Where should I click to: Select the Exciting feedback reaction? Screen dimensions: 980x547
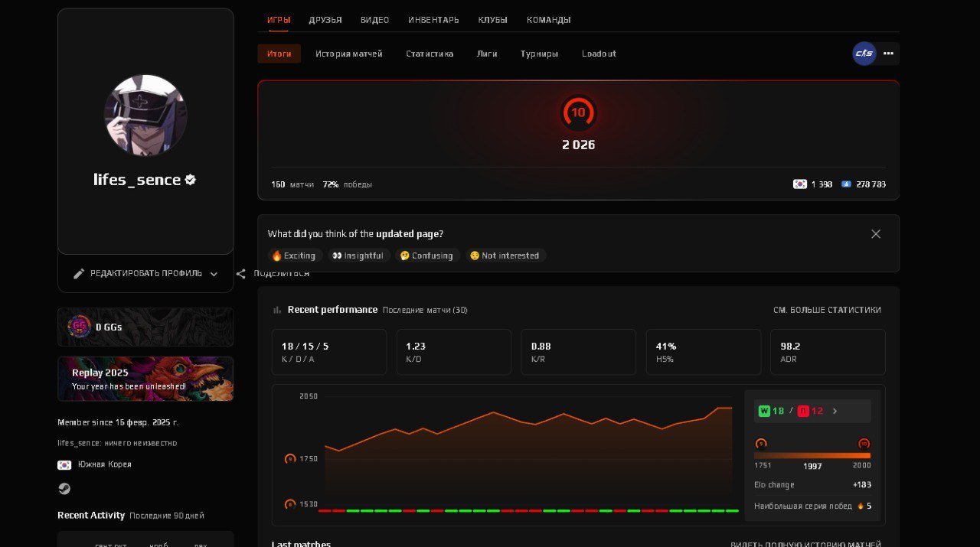[294, 256]
